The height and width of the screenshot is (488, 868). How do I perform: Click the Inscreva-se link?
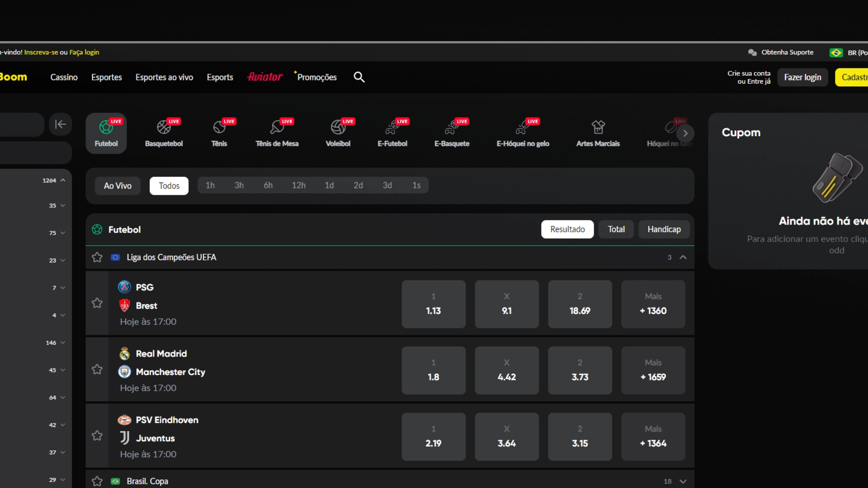[41, 52]
